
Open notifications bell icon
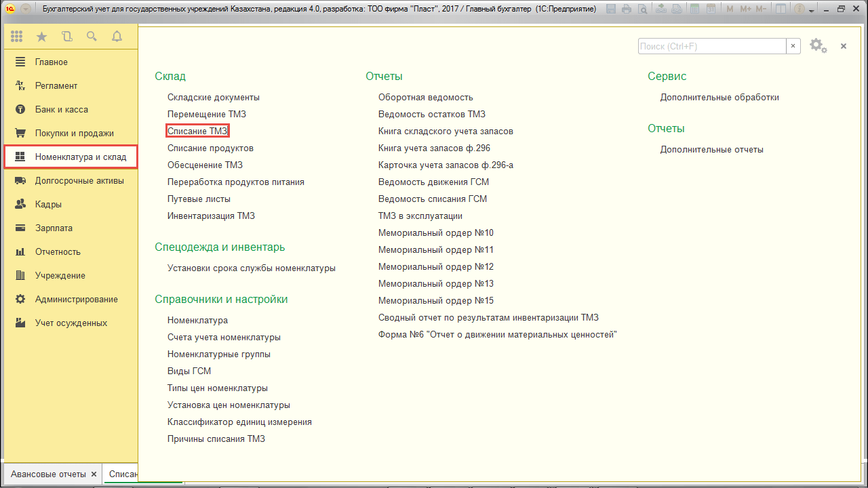coord(117,37)
